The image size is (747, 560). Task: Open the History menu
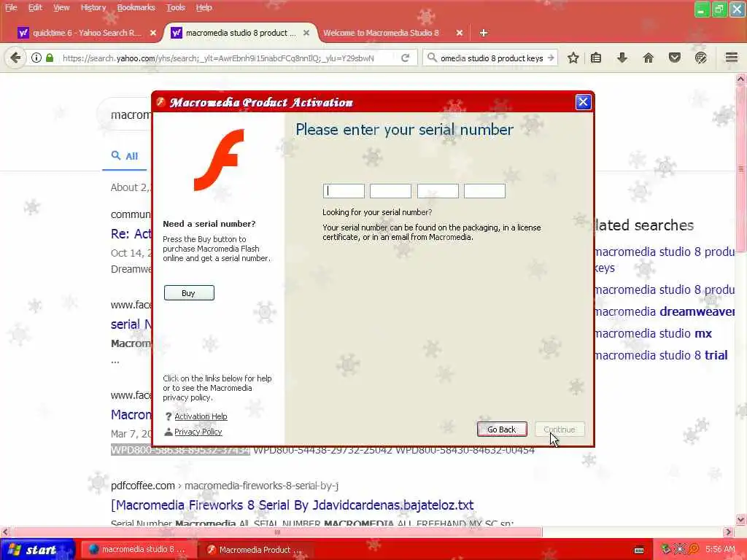pos(93,7)
